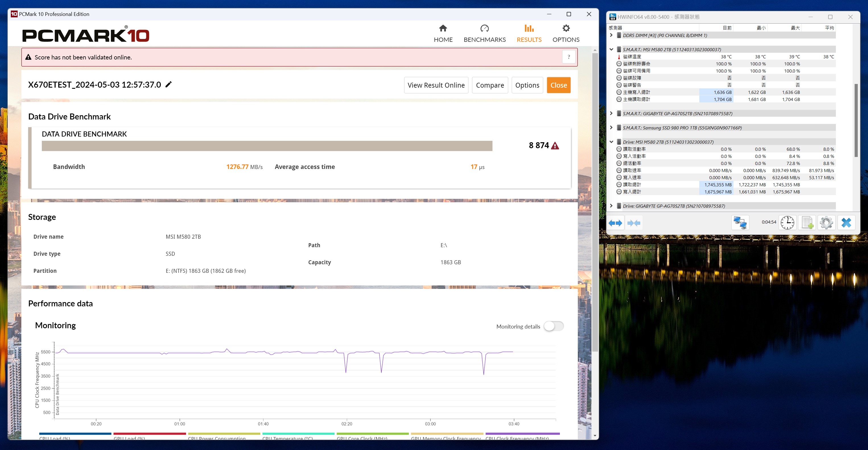Collapse the MSI M580 2TB S.M.A.R.T. section
868x450 pixels.
coord(612,49)
